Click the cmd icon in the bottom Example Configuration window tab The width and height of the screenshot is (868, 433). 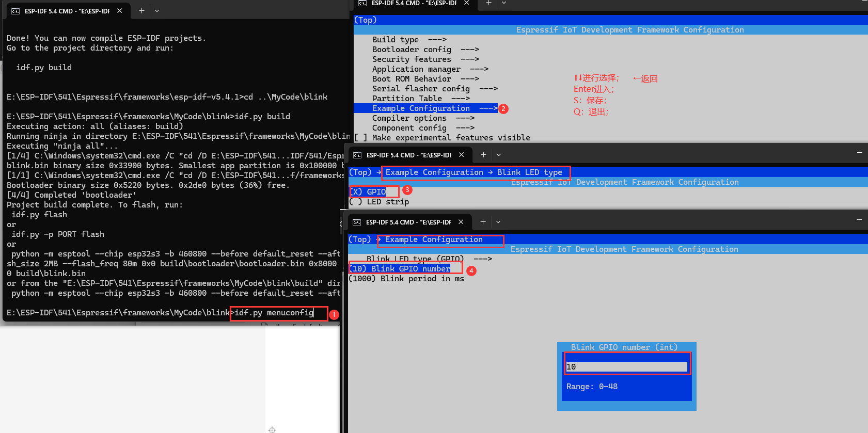point(357,222)
